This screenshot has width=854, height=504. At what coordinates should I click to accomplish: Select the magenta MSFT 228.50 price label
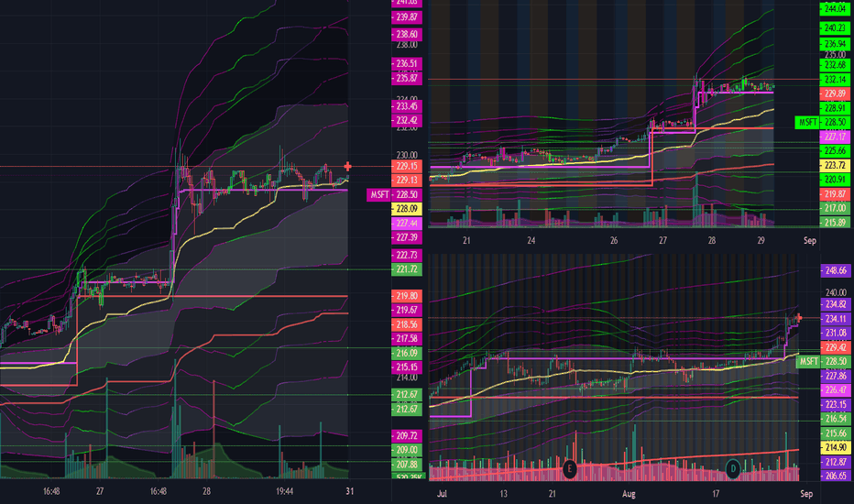[393, 194]
